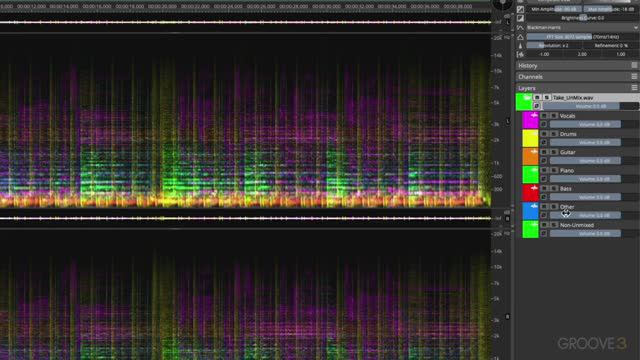640x360 pixels.
Task: Click the Brightness Curve icon
Action: (x=520, y=18)
